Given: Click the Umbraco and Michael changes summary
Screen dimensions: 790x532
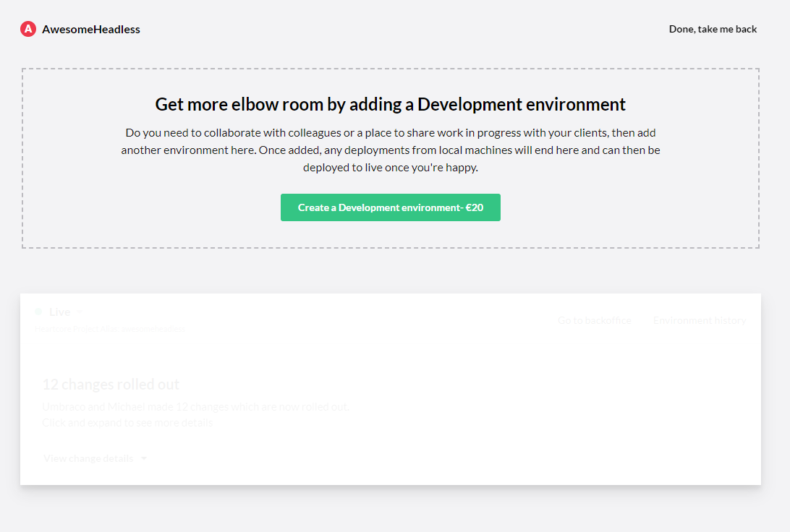Looking at the screenshot, I should (x=195, y=407).
